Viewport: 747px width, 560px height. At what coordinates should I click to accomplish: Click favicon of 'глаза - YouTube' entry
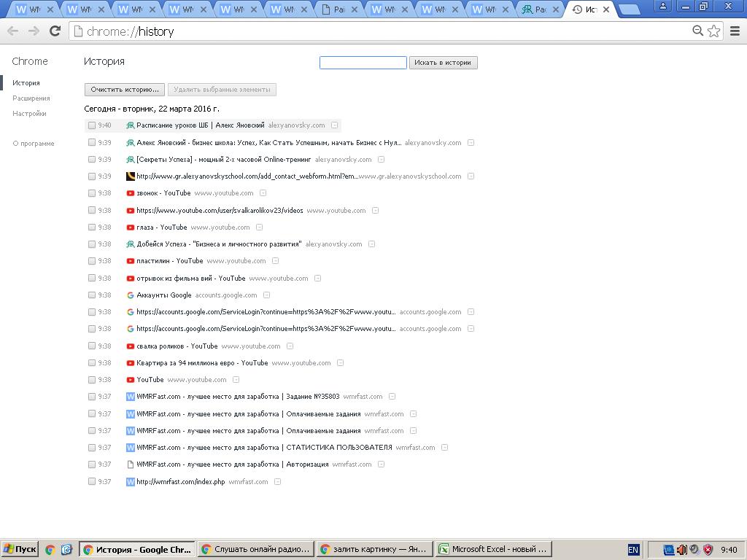click(x=130, y=227)
